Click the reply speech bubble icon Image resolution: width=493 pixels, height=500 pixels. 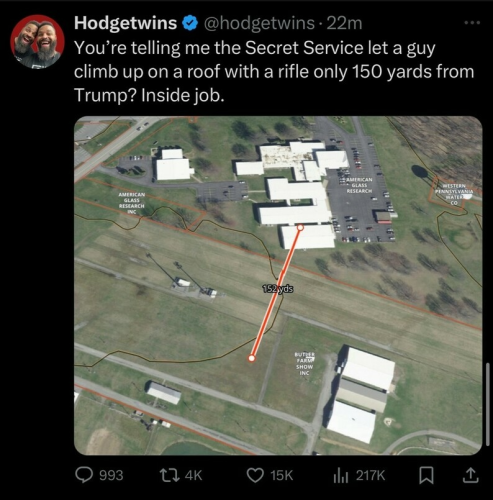point(84,475)
